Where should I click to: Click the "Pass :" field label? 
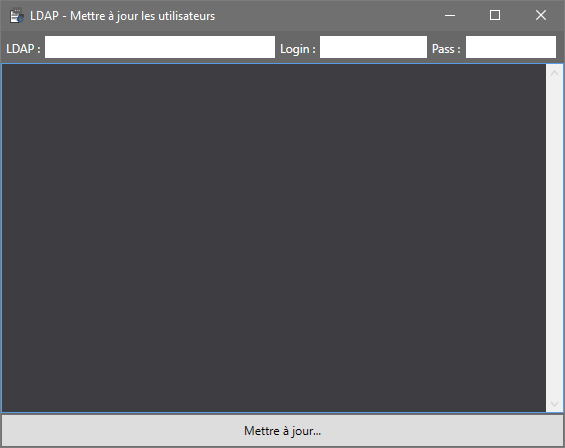[x=446, y=49]
